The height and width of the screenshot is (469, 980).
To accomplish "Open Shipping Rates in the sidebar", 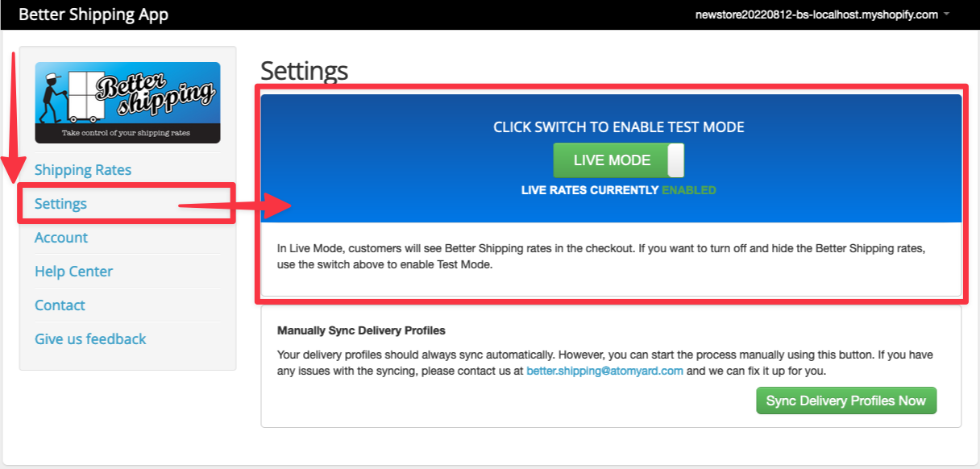I will (x=83, y=170).
